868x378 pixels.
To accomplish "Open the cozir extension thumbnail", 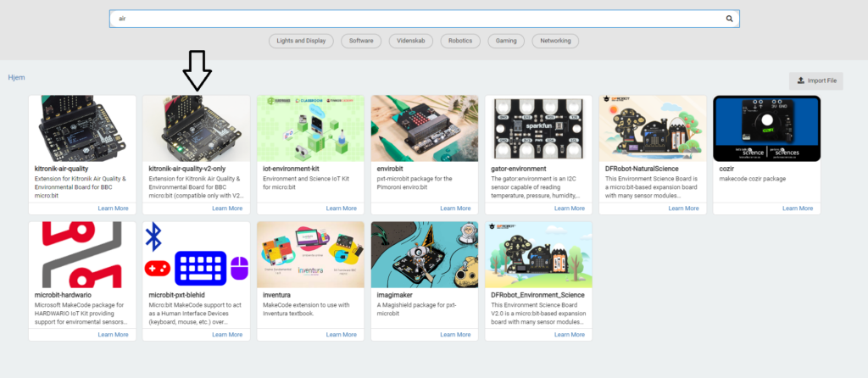I will tap(766, 128).
